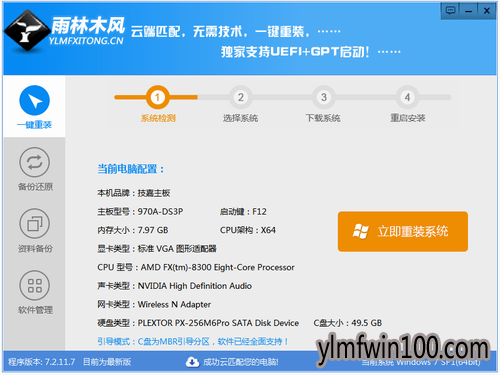Image resolution: width=500 pixels, height=375 pixels.
Task: Click the 选择系统 step label
Action: coord(240,118)
